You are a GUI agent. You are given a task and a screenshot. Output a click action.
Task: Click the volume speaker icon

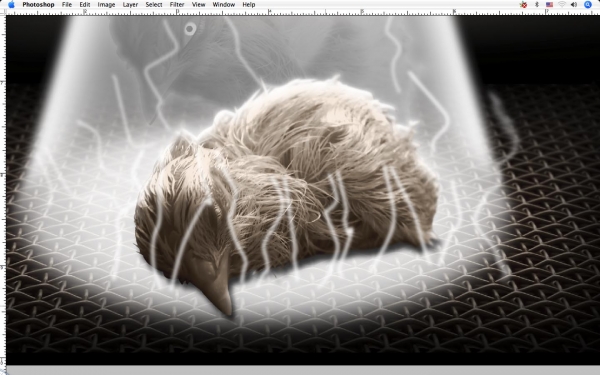(x=574, y=5)
